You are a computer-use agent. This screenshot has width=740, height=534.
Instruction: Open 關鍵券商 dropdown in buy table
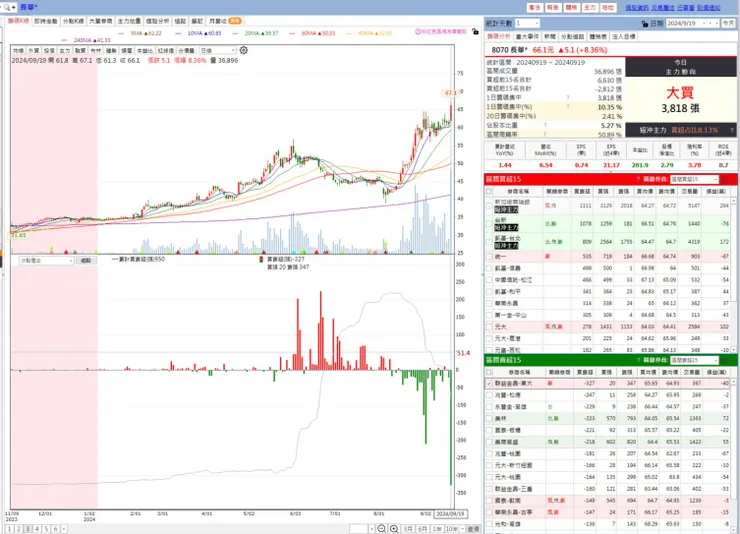click(x=694, y=179)
